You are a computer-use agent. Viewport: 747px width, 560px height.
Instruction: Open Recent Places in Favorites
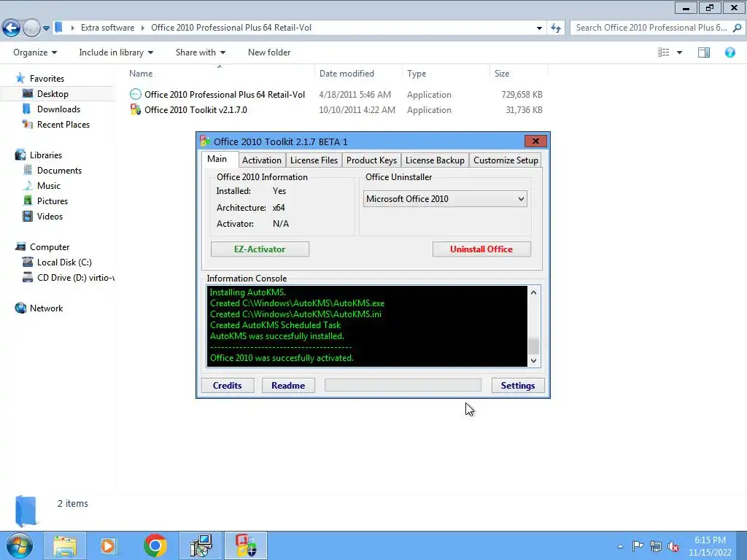63,124
